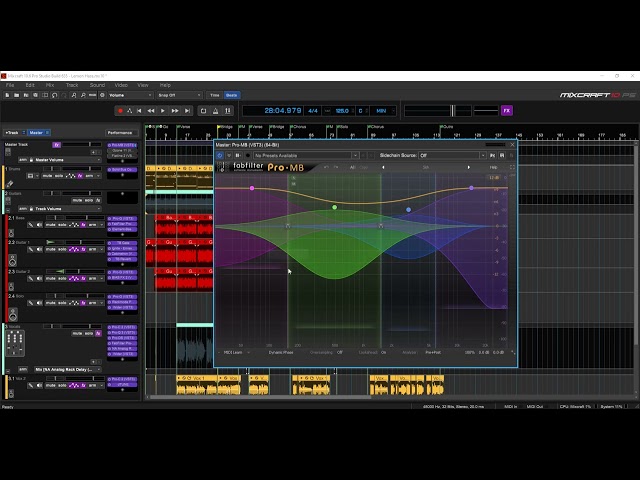Click the green band handle in Pro-MB
Viewport: 640px width, 480px height.
tap(335, 207)
